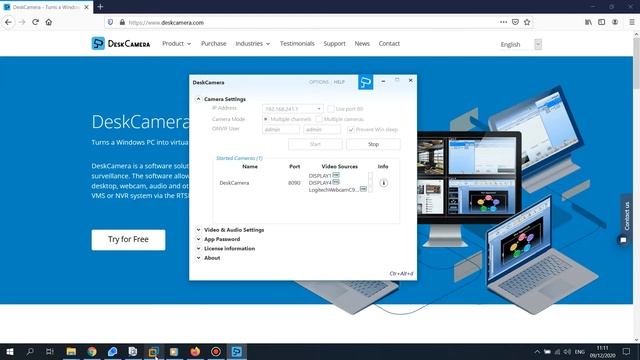Go forward in the Firefox browser

point(22,22)
